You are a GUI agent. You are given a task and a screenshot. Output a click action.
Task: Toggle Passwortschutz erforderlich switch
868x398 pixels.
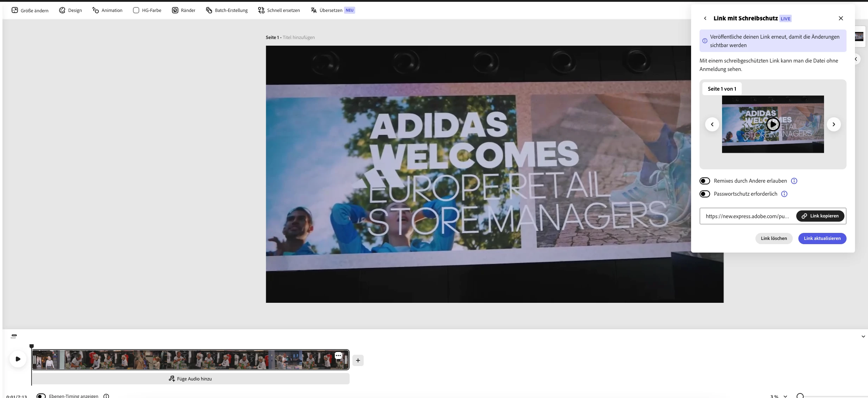pos(705,194)
